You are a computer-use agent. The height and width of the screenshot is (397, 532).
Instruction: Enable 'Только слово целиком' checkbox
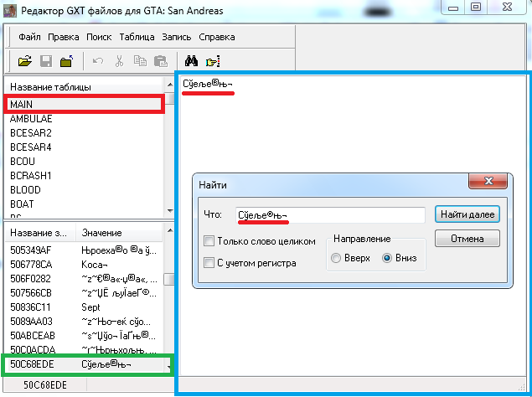point(209,241)
